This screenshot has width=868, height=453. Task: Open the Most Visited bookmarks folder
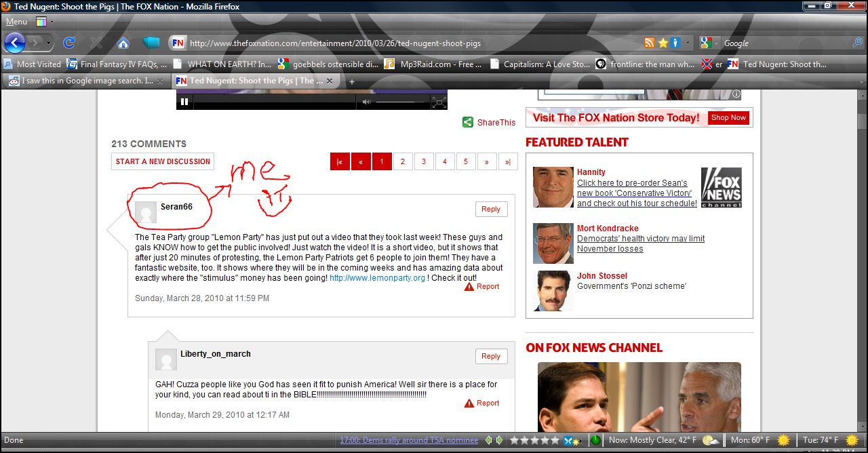[x=33, y=64]
